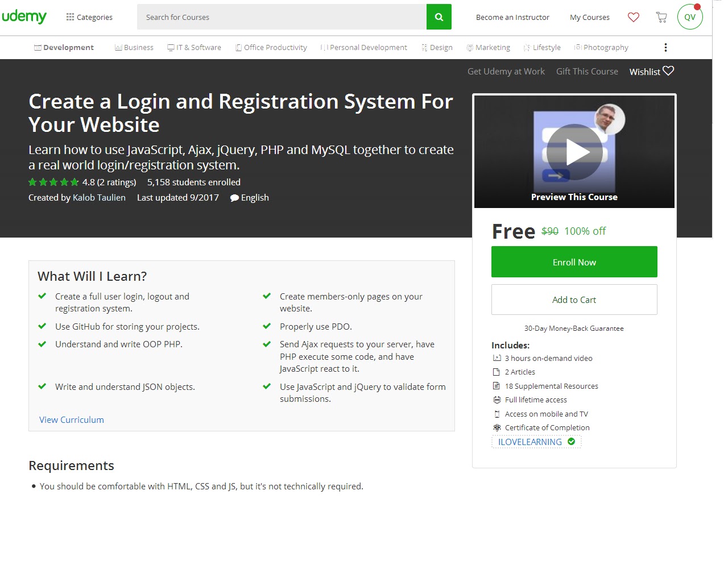Select the Development category

pos(64,48)
